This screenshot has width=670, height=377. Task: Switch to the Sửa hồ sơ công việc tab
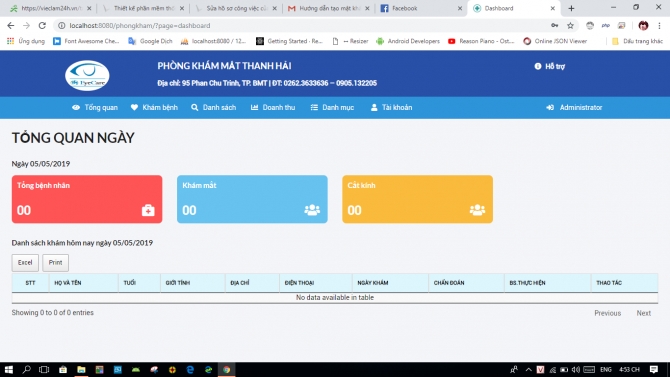[x=235, y=8]
